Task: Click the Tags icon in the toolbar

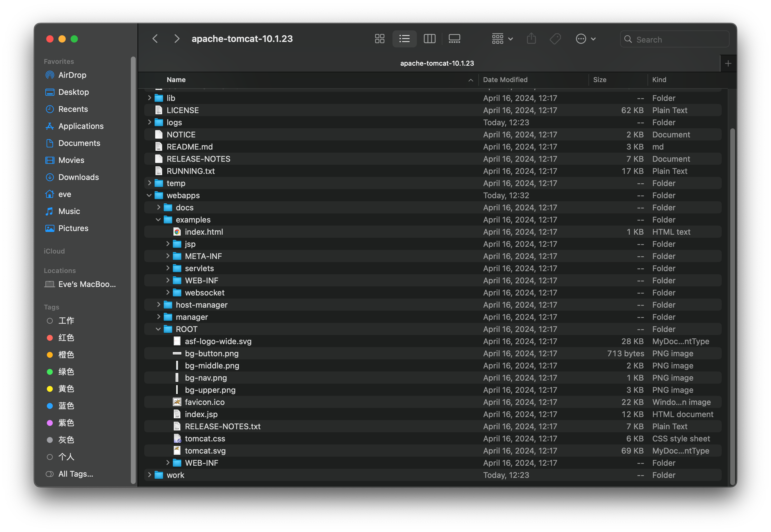Action: [555, 39]
